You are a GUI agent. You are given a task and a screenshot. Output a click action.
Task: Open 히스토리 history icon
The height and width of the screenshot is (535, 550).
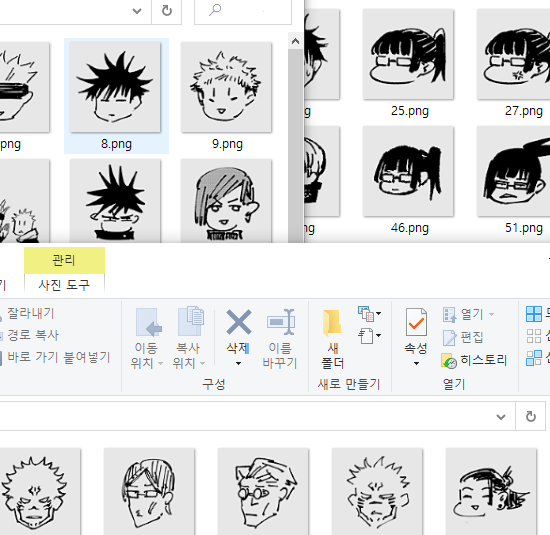[x=449, y=361]
